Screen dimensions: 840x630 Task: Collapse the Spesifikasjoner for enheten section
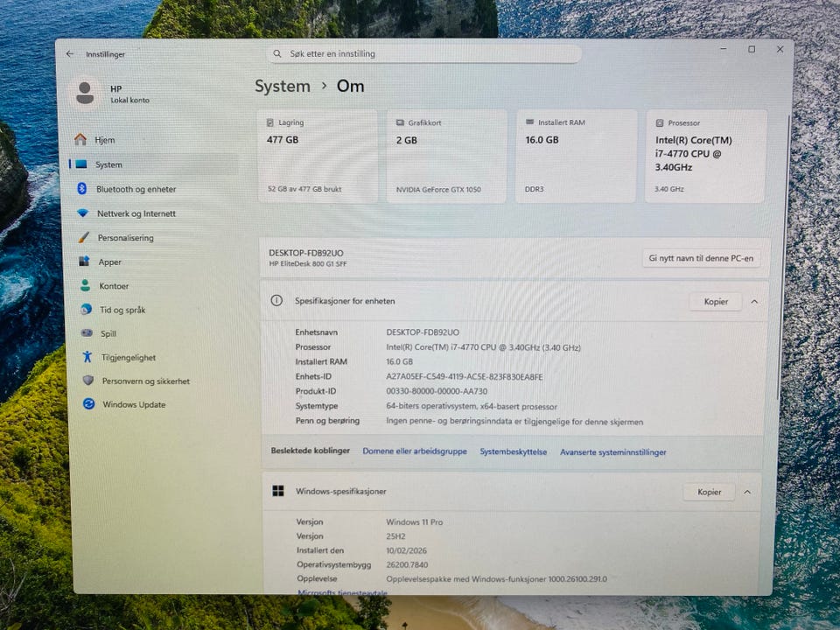point(754,302)
